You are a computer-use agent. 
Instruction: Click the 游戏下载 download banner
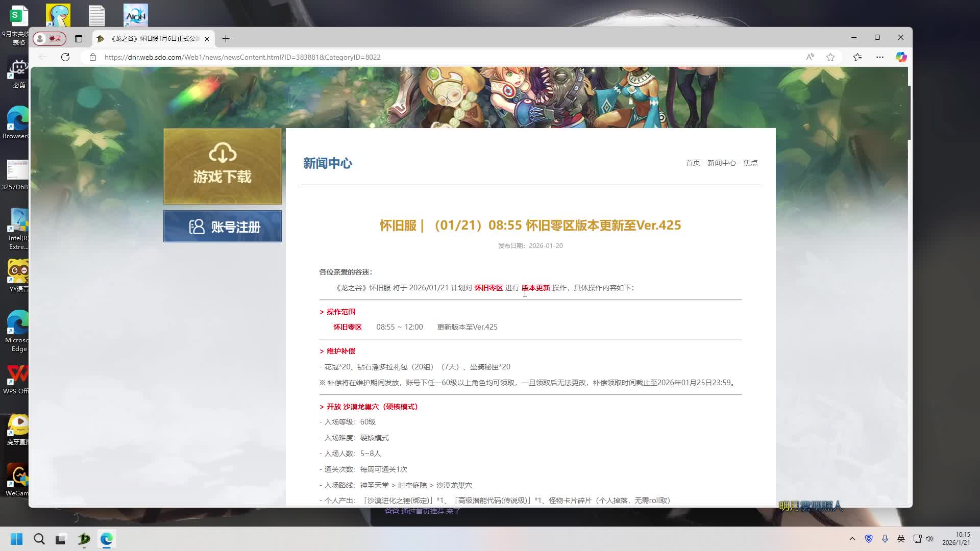coord(223,166)
